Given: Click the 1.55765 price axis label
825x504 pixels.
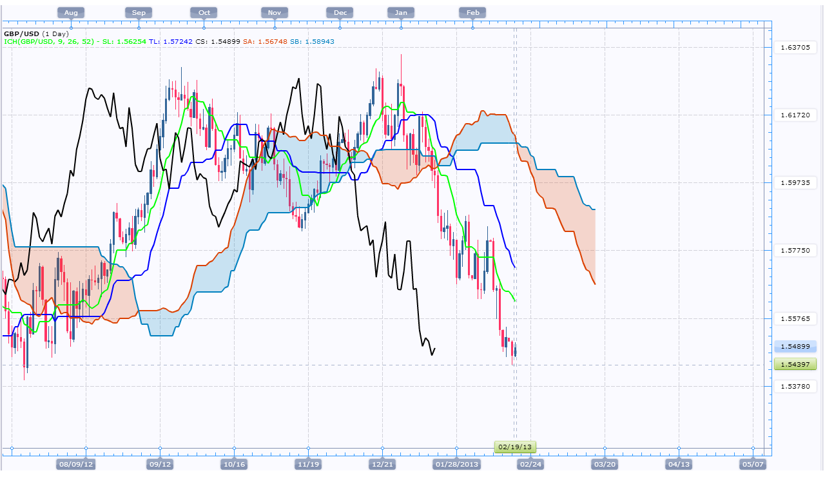Looking at the screenshot, I should 795,318.
